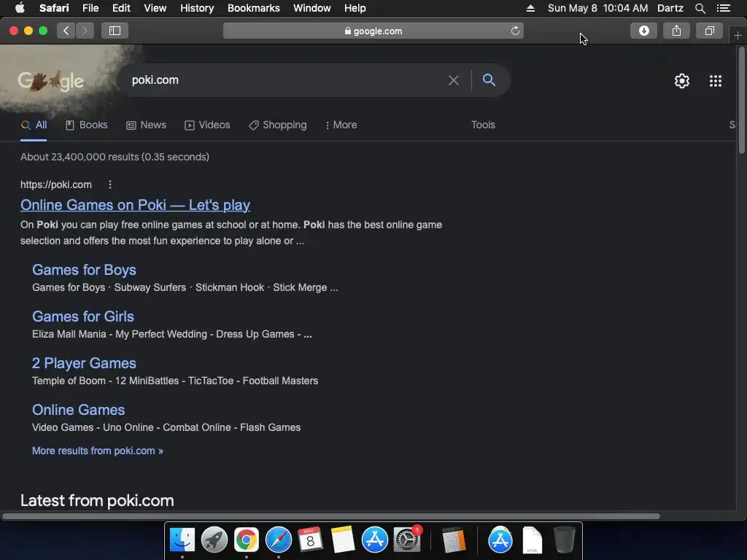Open System Preferences in the Dock

[x=407, y=540]
